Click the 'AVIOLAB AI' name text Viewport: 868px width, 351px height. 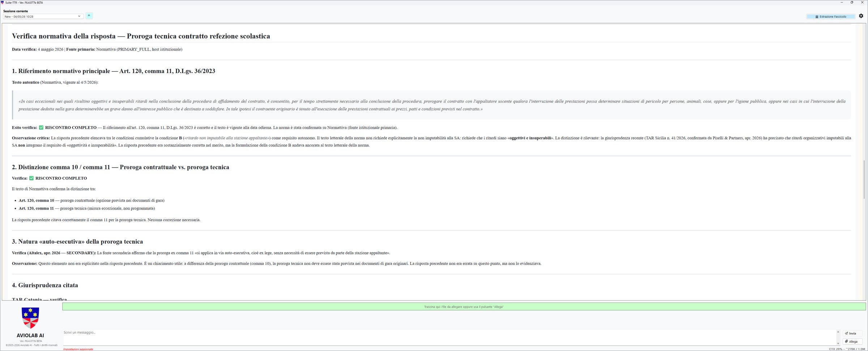pos(30,335)
